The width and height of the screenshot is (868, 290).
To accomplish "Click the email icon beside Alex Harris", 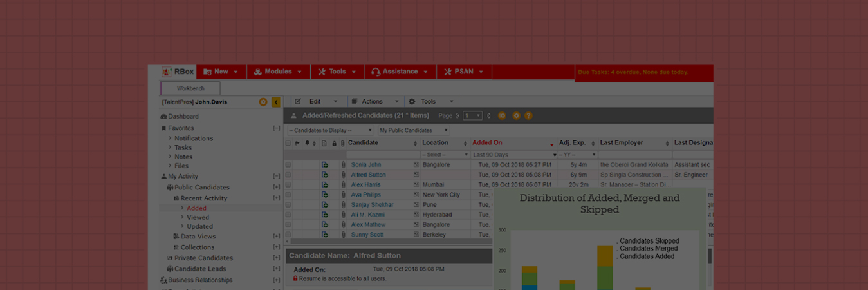I will (x=416, y=185).
